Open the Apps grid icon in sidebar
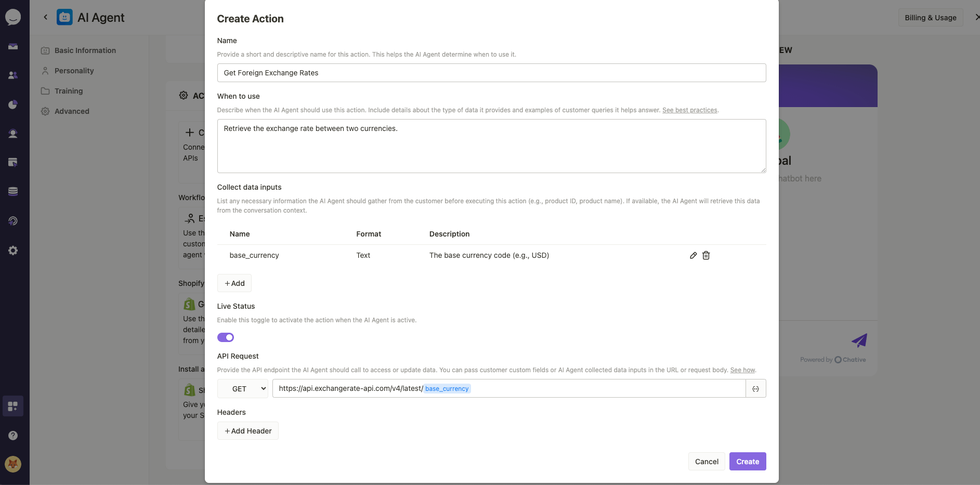Viewport: 980px width, 485px height. [x=13, y=406]
